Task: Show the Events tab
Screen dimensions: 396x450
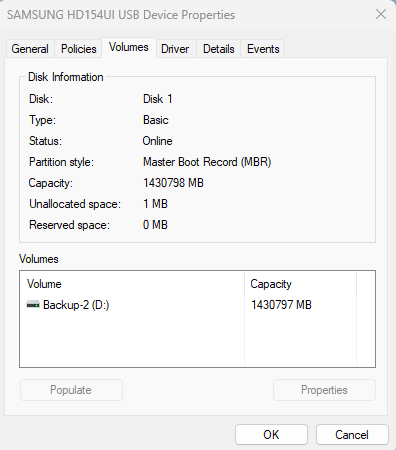Action: [x=263, y=49]
